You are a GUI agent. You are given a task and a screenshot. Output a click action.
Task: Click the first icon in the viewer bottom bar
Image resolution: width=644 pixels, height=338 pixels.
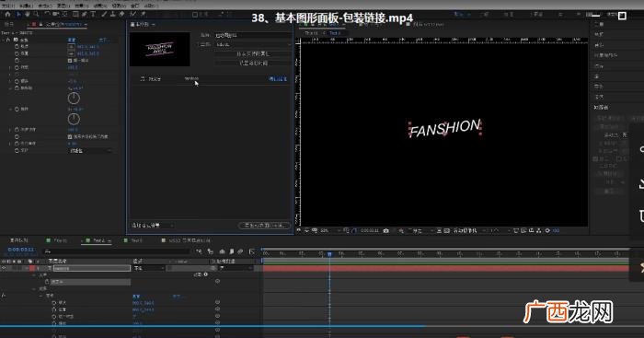(299, 230)
